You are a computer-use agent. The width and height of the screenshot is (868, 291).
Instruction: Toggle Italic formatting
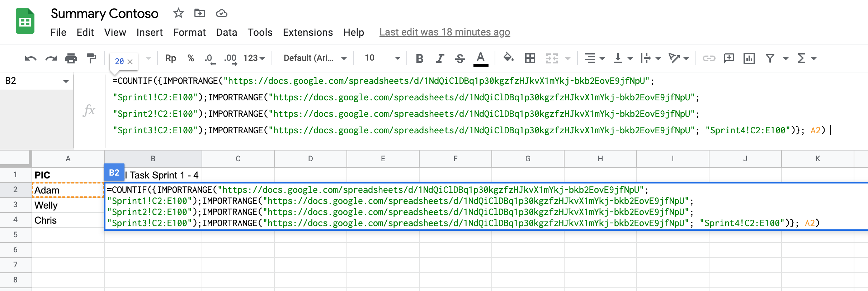coord(440,58)
